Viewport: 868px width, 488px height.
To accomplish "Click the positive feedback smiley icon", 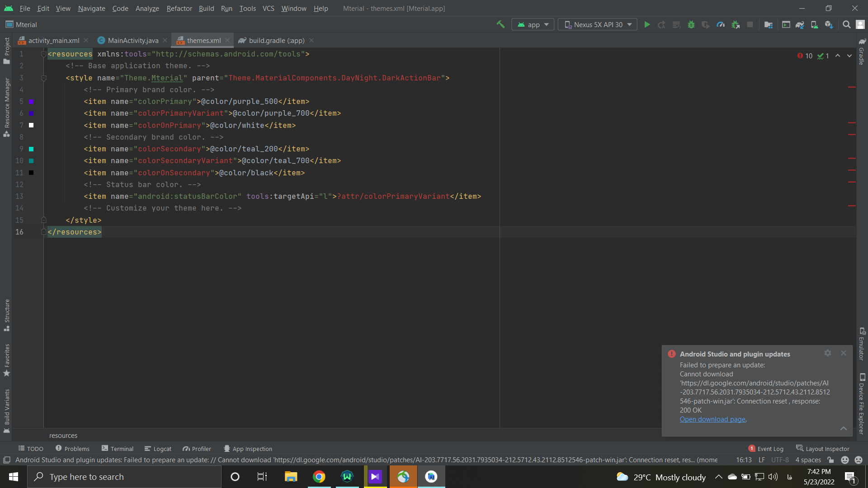I will pos(844,460).
